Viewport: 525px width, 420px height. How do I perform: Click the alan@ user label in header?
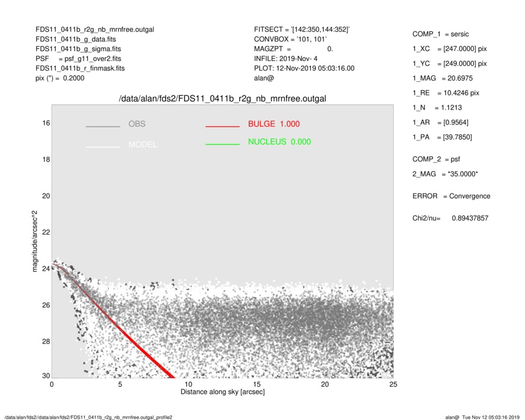(x=264, y=78)
